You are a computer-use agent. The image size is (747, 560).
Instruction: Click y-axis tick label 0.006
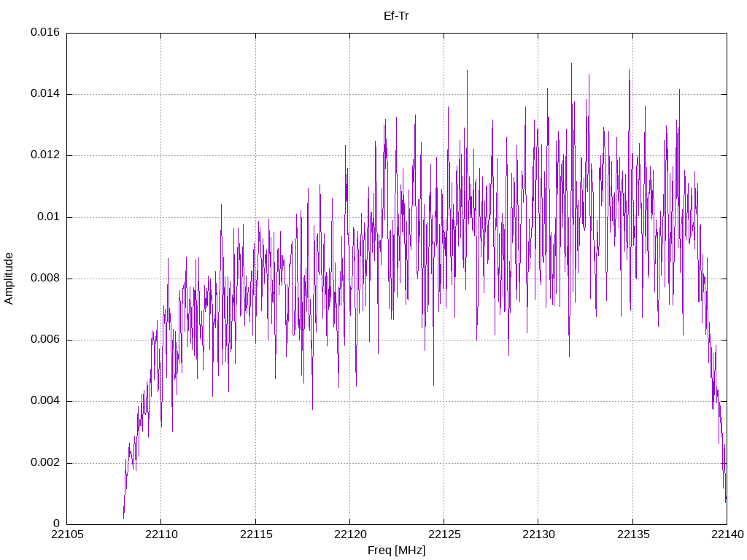pos(45,340)
